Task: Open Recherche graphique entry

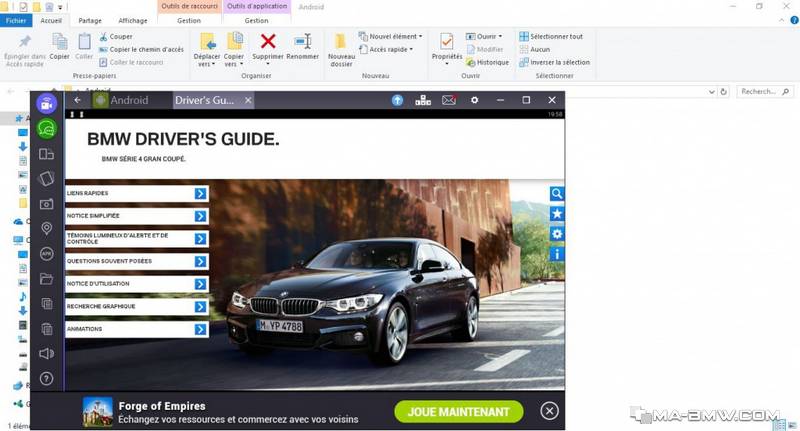Action: [137, 307]
